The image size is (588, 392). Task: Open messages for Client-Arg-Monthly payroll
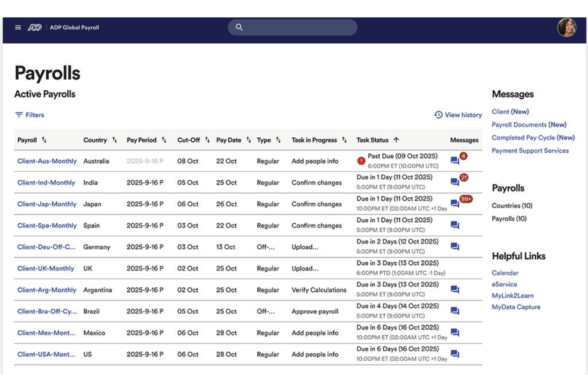[x=455, y=290]
